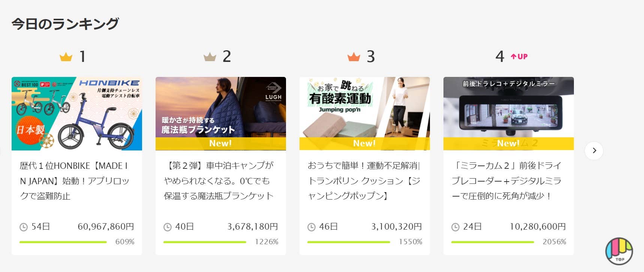Open the 「ミラーカム2」 drive recorder title link
The image size is (644, 272).
coord(507,181)
